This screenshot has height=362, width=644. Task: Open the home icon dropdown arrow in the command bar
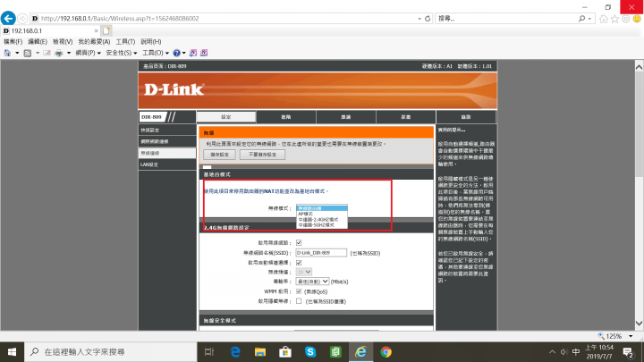point(17,53)
